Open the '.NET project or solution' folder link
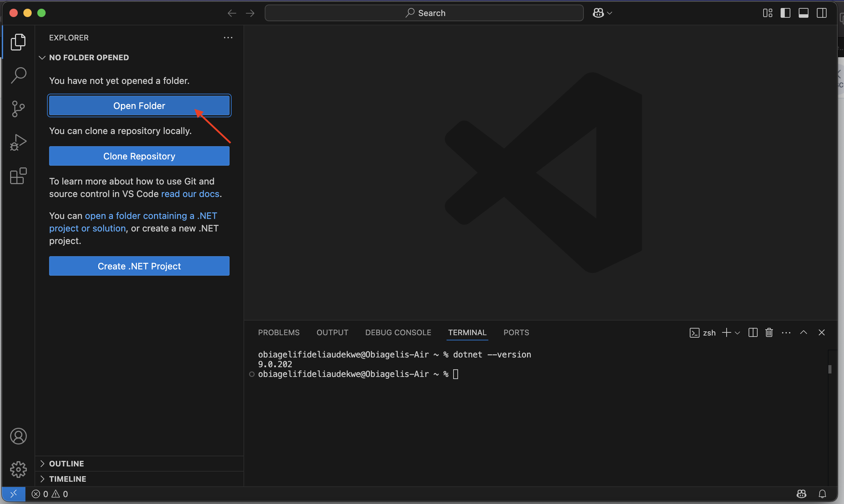This screenshot has height=504, width=844. [133, 222]
